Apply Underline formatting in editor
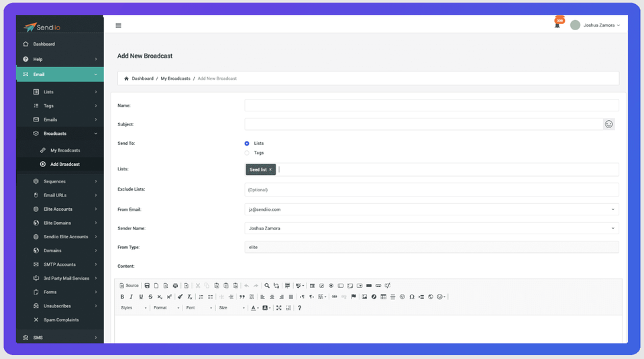The width and height of the screenshot is (644, 359). pyautogui.click(x=141, y=297)
